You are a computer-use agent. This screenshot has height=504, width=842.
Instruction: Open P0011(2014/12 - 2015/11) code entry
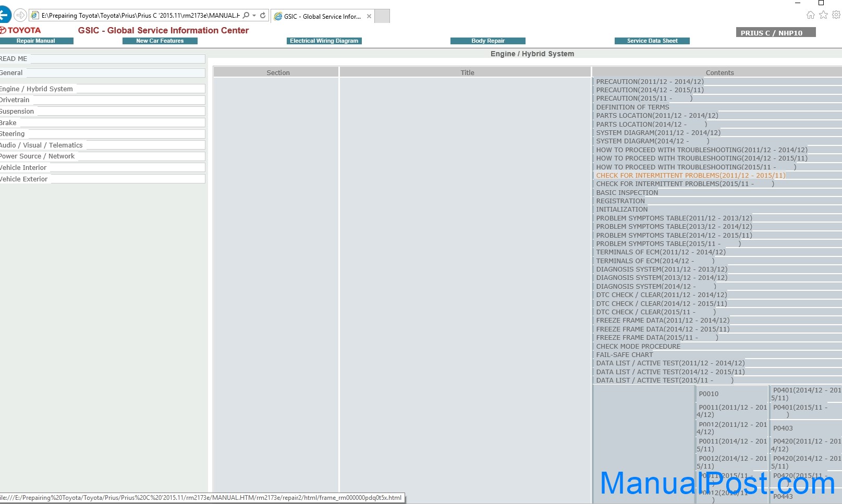pyautogui.click(x=732, y=445)
